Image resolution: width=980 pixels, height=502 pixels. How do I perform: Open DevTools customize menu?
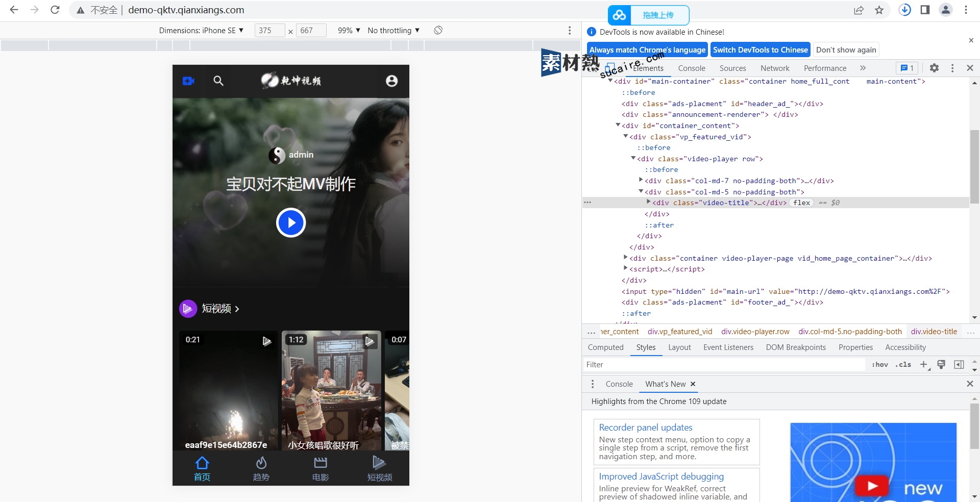click(x=952, y=68)
